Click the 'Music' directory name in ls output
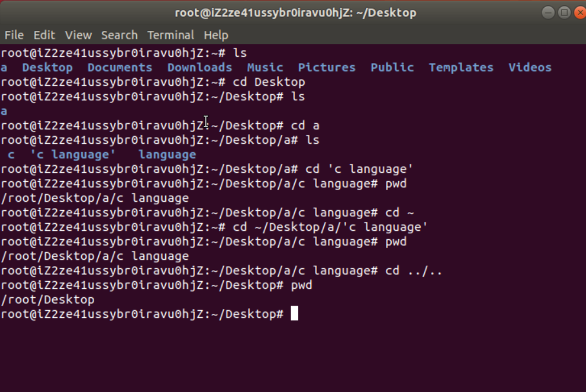Screen dimensions: 586x392 coord(265,68)
